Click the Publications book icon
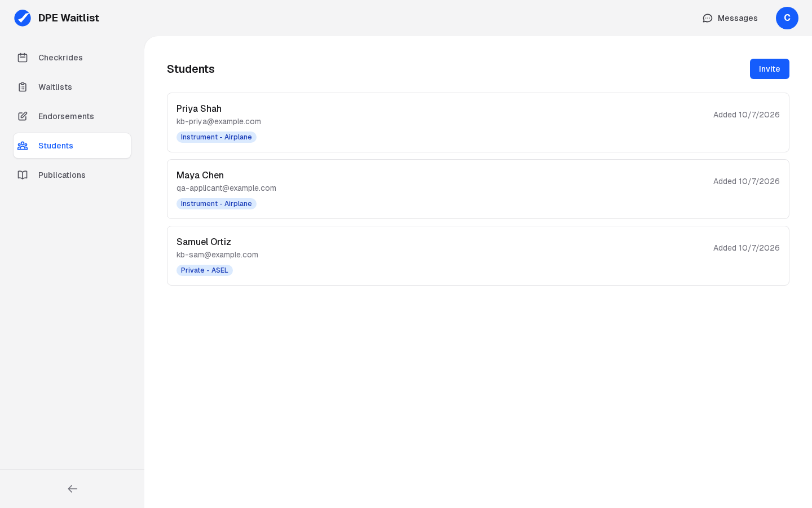The height and width of the screenshot is (508, 812). coord(23,175)
